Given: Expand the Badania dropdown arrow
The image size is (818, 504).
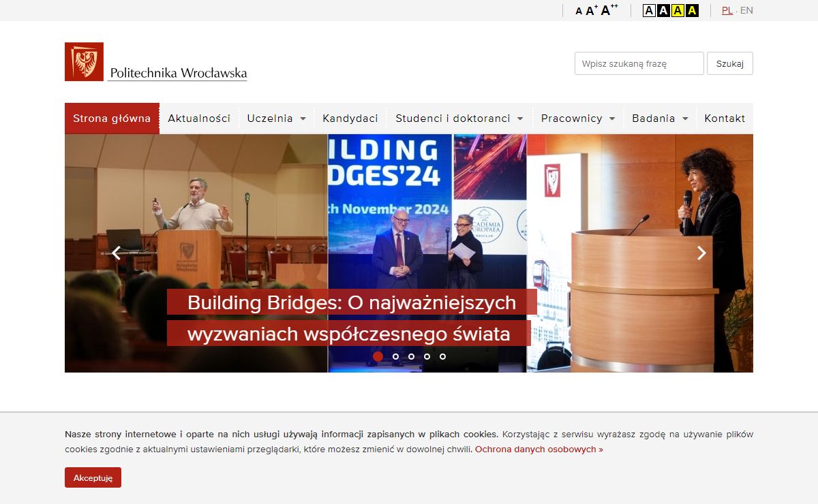Looking at the screenshot, I should coord(685,119).
